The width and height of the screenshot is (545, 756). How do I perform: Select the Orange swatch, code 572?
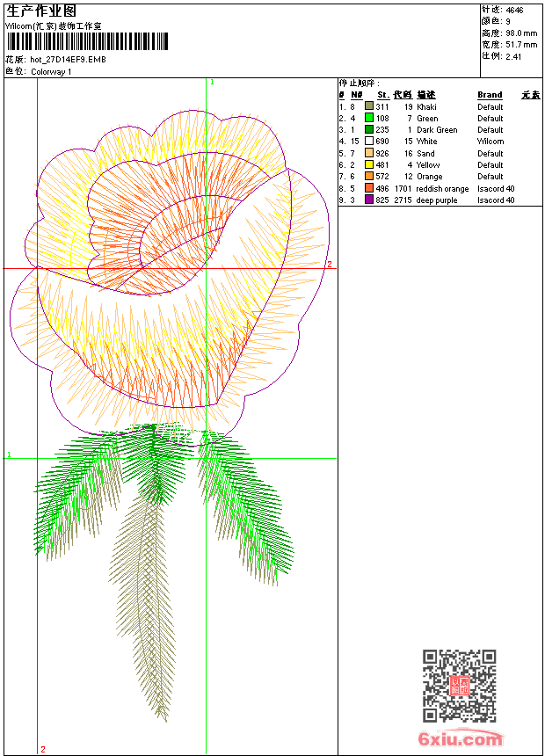tap(369, 176)
